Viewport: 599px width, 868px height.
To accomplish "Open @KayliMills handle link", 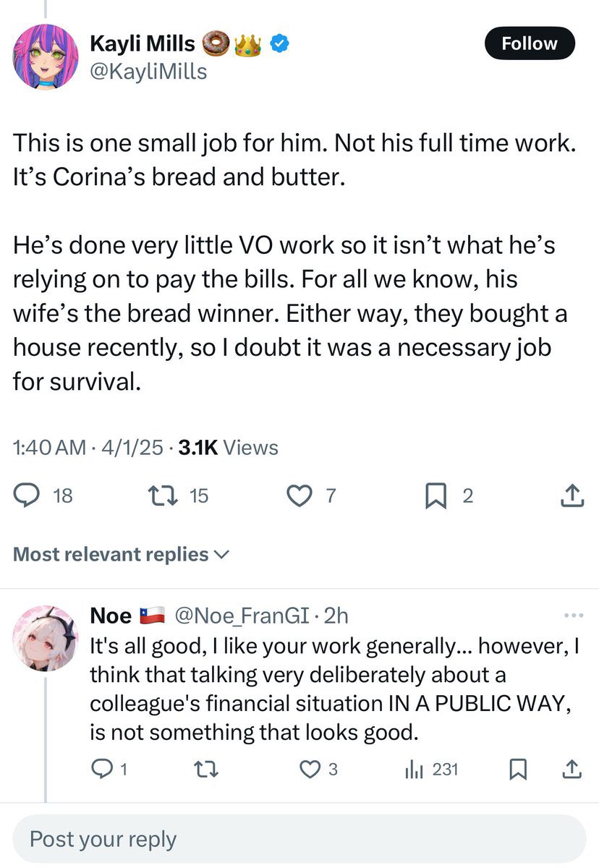I will [148, 72].
